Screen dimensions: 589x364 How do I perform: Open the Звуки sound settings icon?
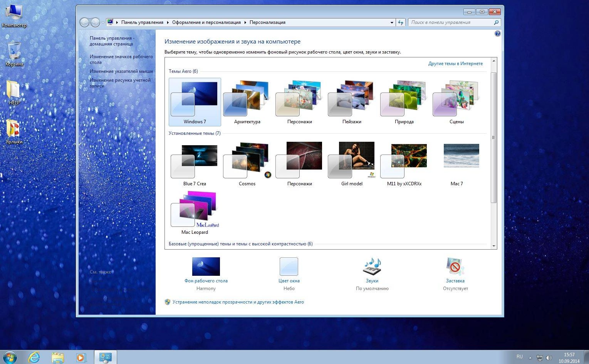[x=372, y=267]
